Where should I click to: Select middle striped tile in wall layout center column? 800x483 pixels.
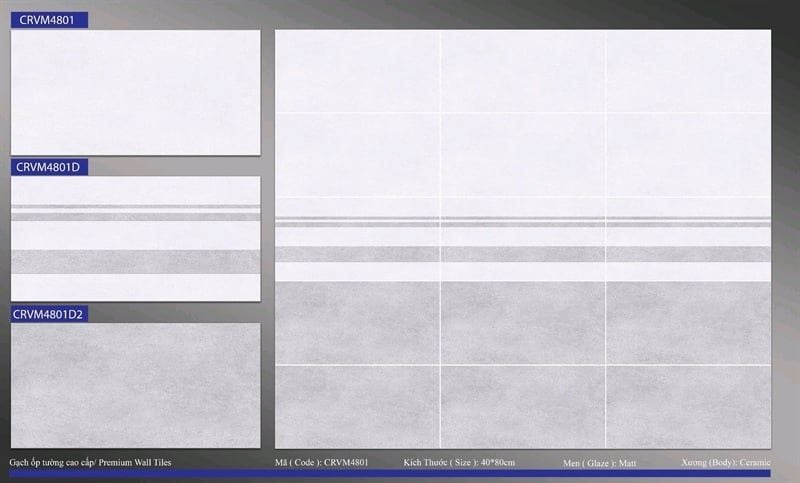pos(523,239)
